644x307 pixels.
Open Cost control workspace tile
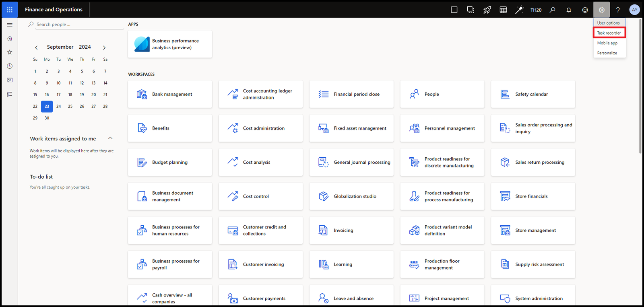(260, 196)
